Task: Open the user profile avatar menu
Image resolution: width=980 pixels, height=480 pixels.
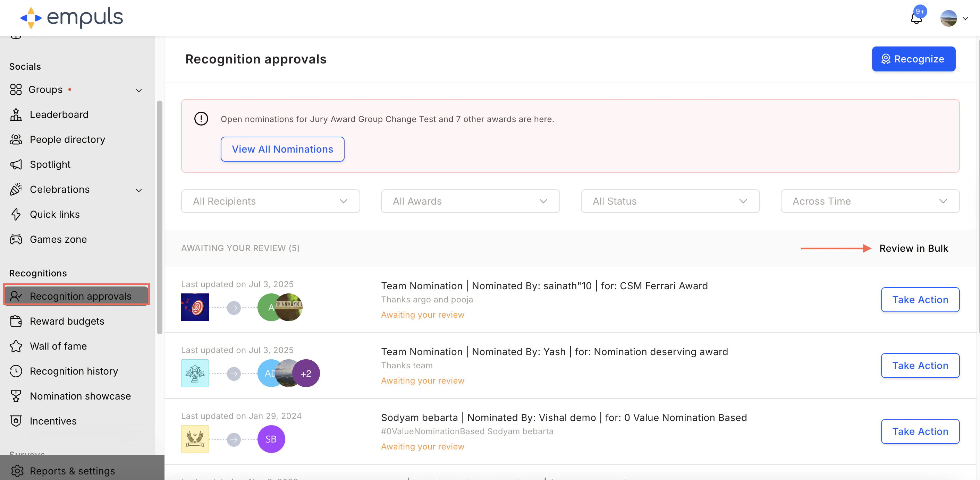Action: (x=948, y=18)
